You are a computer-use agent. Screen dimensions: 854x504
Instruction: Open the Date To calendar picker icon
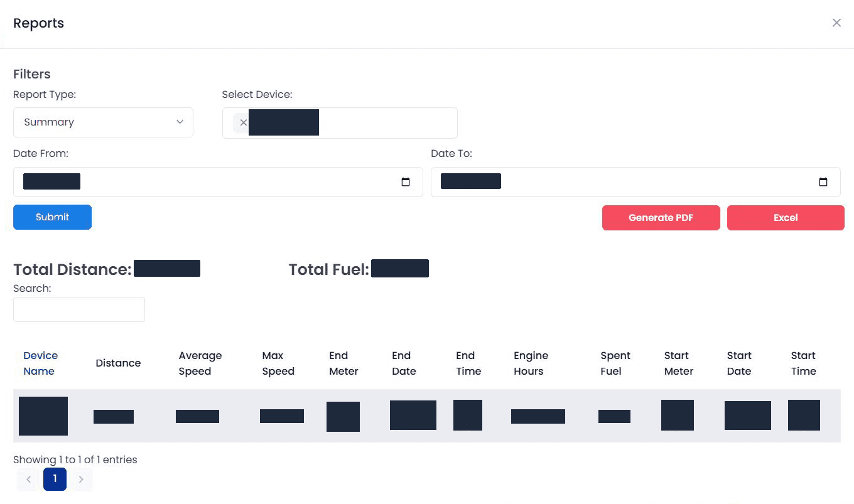click(x=823, y=182)
